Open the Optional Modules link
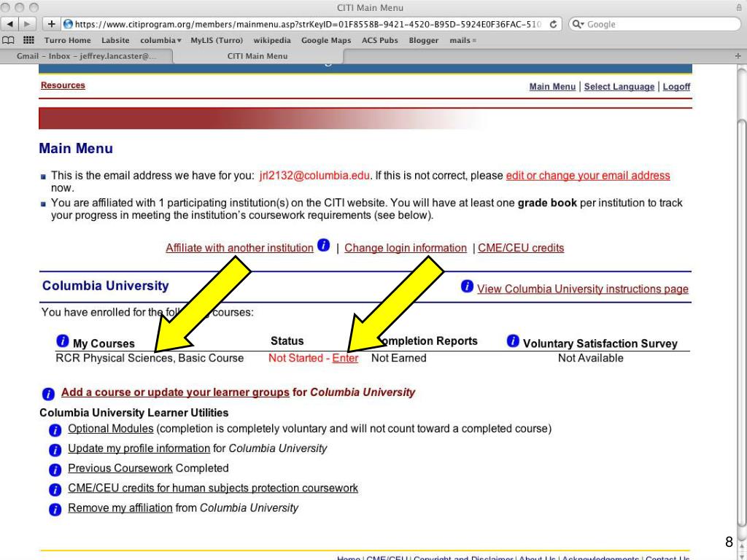 tap(111, 429)
